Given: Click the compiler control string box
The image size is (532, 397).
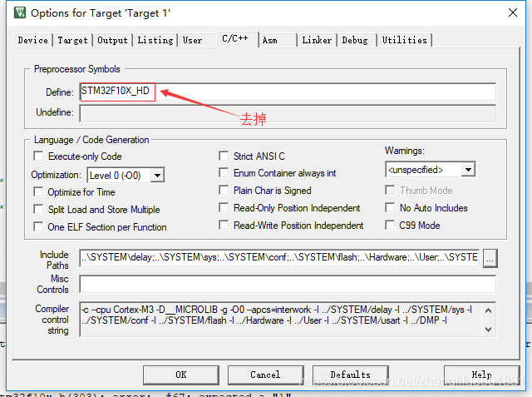Looking at the screenshot, I should pos(288,320).
